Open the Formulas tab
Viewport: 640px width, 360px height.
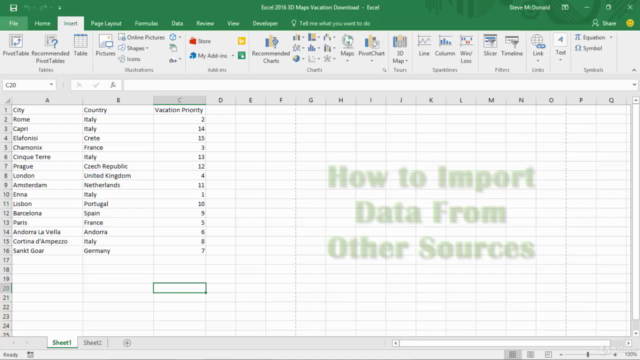(x=147, y=23)
